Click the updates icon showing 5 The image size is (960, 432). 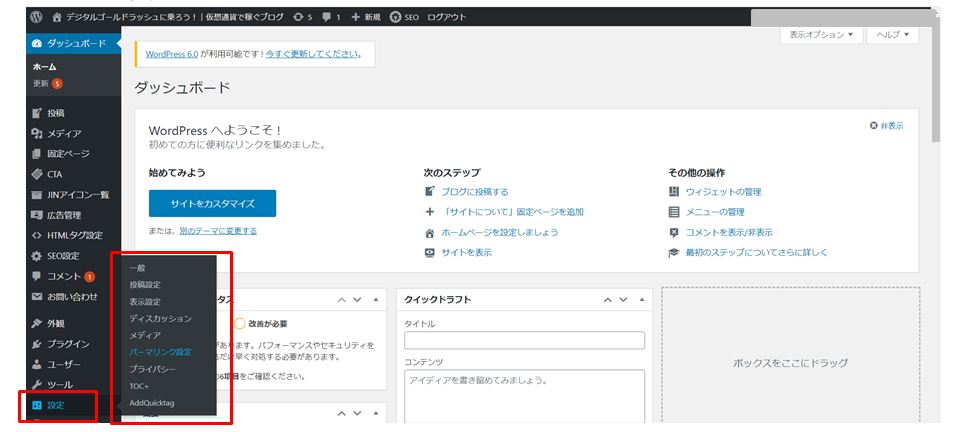[298, 17]
